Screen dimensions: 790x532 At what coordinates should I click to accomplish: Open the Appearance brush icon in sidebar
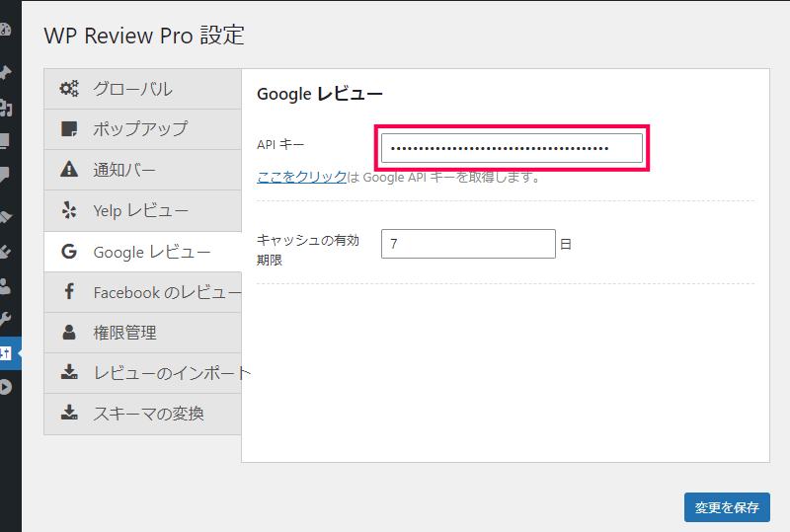pos(5,216)
